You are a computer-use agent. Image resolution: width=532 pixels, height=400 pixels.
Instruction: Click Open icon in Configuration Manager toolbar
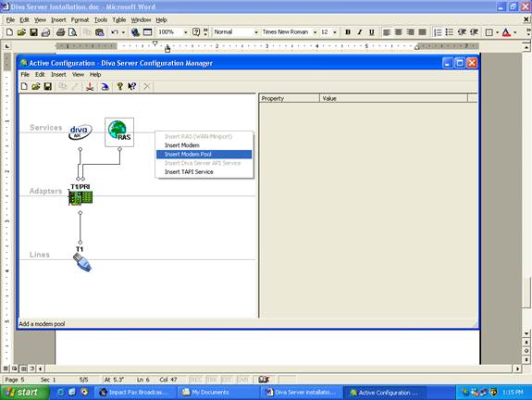point(36,86)
